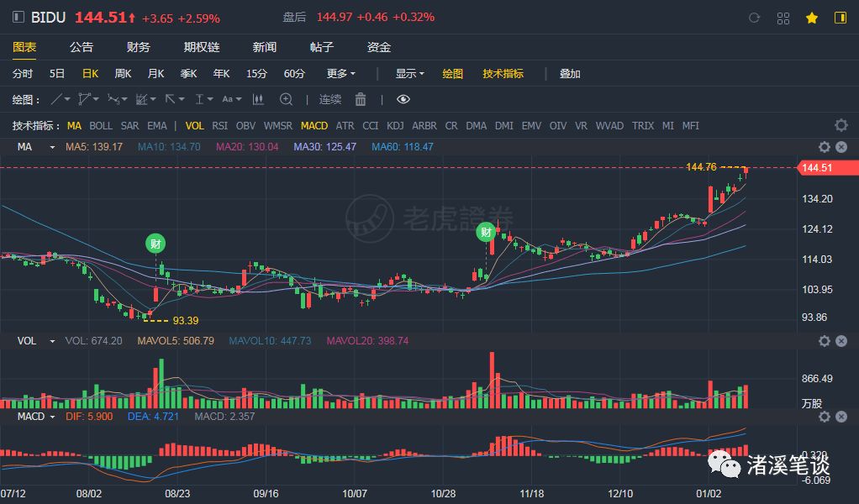
Task: Select the wave pattern drawing tool
Action: (113, 99)
